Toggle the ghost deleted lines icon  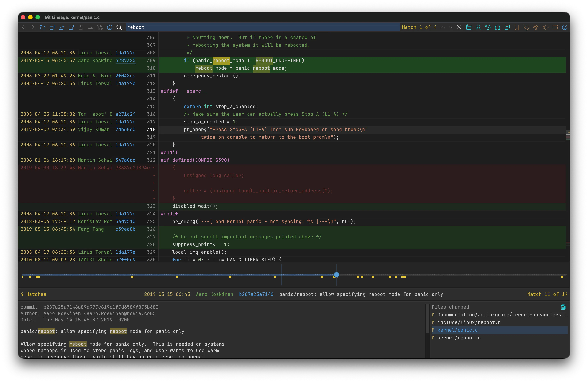point(498,27)
